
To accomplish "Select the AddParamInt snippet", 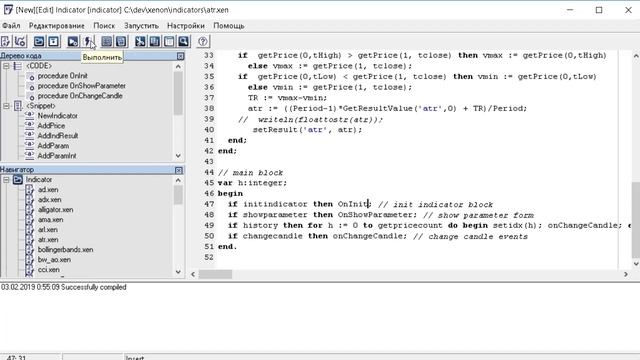I will click(x=57, y=156).
